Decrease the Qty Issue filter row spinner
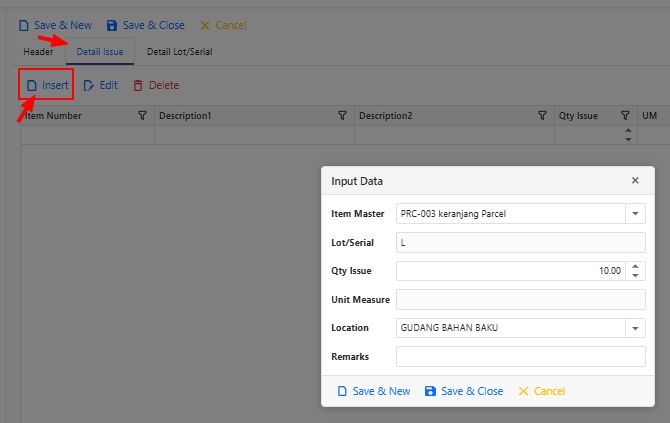Screen dimensions: 670x423 point(628,140)
